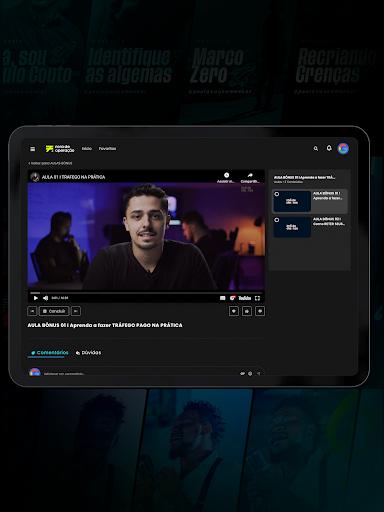Image resolution: width=384 pixels, height=512 pixels.
Task: Click the thumbs-down dislike button
Action: tap(260, 311)
